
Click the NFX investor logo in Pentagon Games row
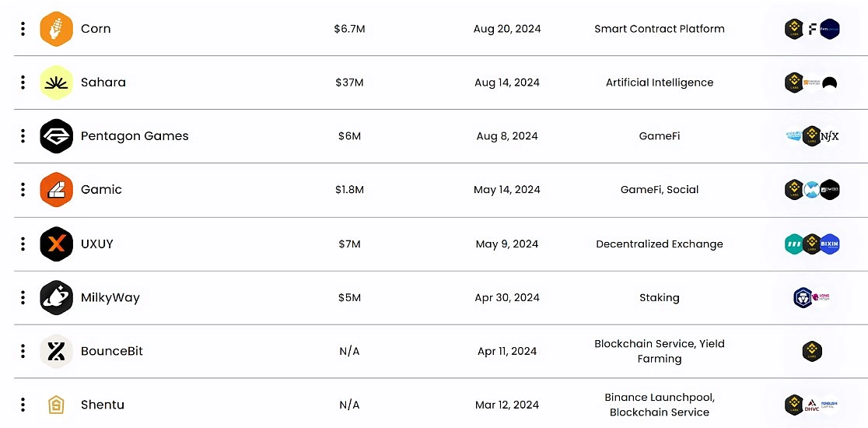tap(829, 136)
